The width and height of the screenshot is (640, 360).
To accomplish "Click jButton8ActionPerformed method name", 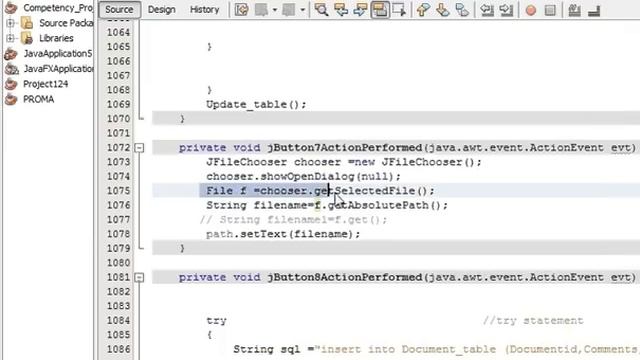I will 345,278.
